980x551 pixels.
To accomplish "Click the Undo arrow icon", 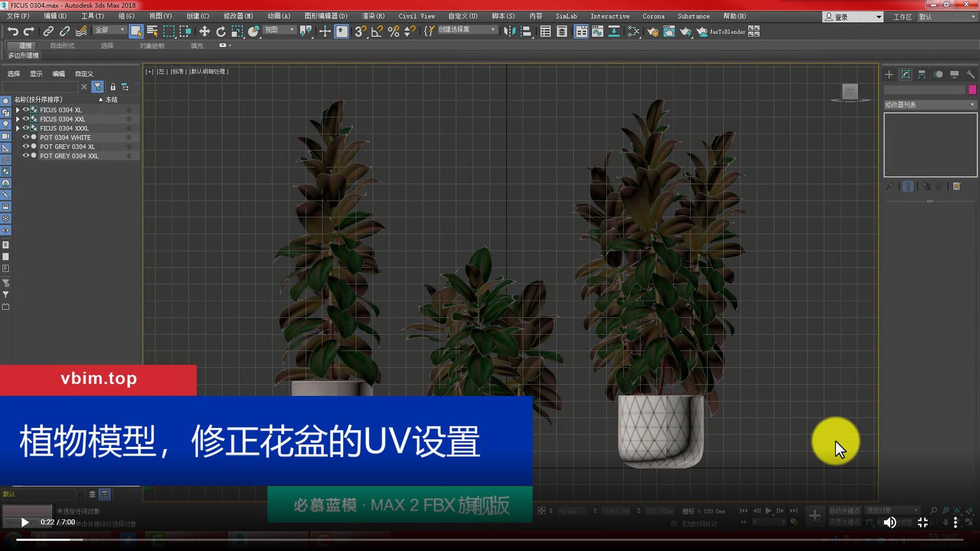I will (x=13, y=32).
